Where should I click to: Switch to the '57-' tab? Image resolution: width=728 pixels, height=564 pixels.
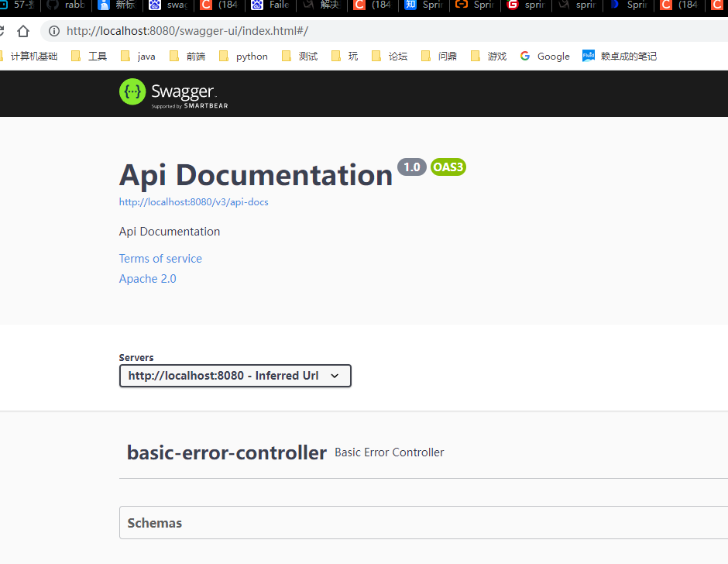(x=19, y=5)
